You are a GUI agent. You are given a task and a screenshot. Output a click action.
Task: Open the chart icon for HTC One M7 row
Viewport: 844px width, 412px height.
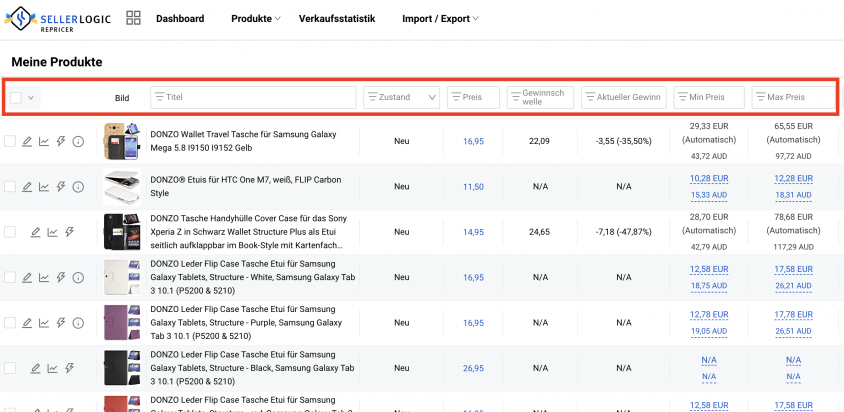44,187
